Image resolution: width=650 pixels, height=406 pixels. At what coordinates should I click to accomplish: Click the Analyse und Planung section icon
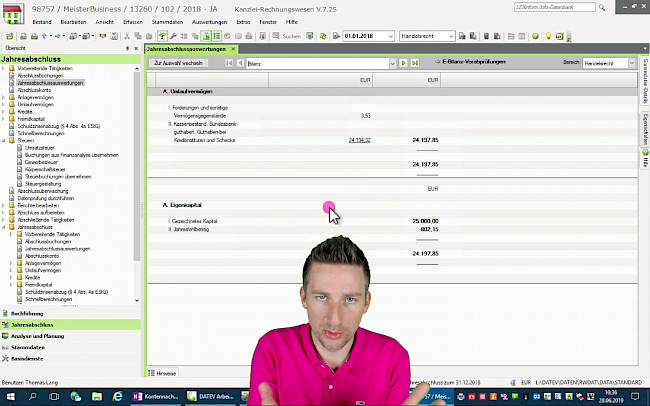[x=6, y=336]
